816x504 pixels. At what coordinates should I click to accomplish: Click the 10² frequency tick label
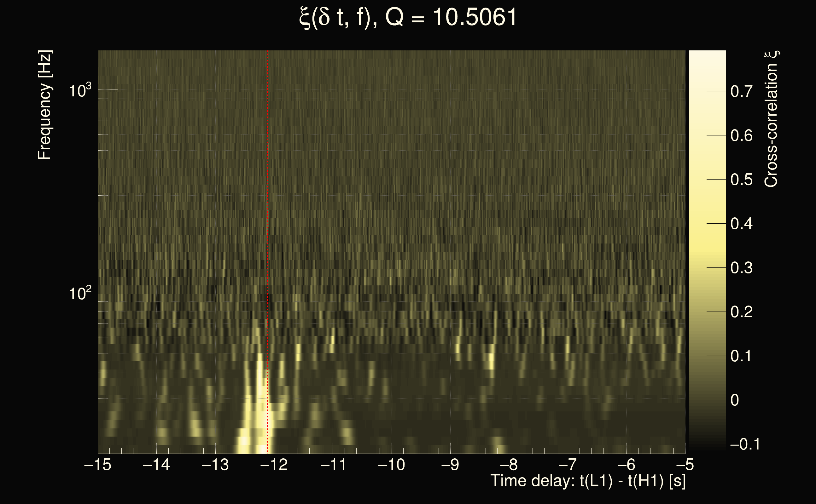point(80,293)
